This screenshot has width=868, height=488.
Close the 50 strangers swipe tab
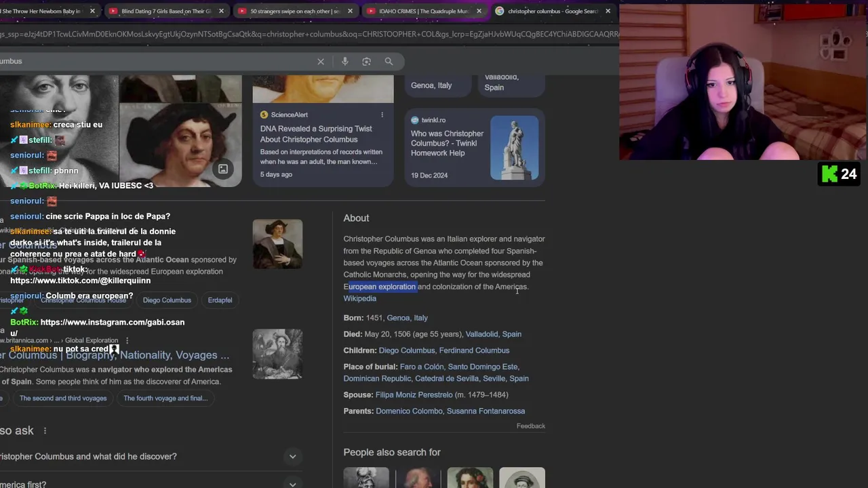click(x=350, y=11)
